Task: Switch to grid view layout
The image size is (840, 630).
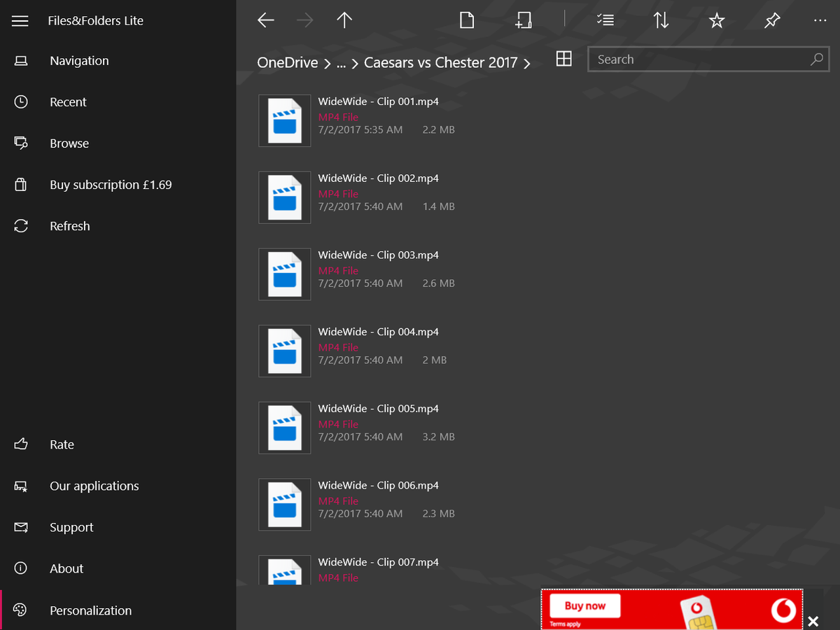Action: click(564, 59)
